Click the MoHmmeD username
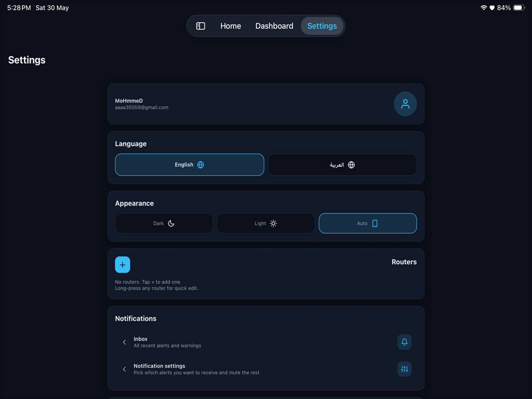Image resolution: width=532 pixels, height=399 pixels. [x=129, y=101]
